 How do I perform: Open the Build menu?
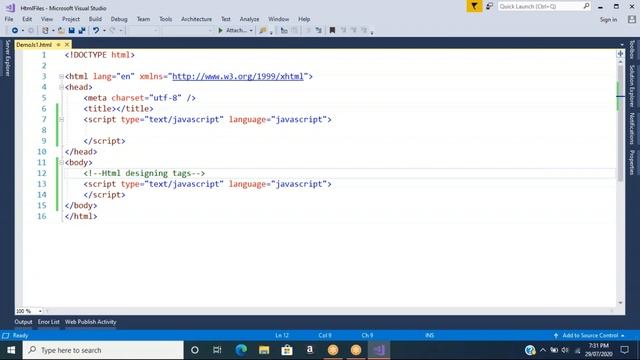click(95, 19)
